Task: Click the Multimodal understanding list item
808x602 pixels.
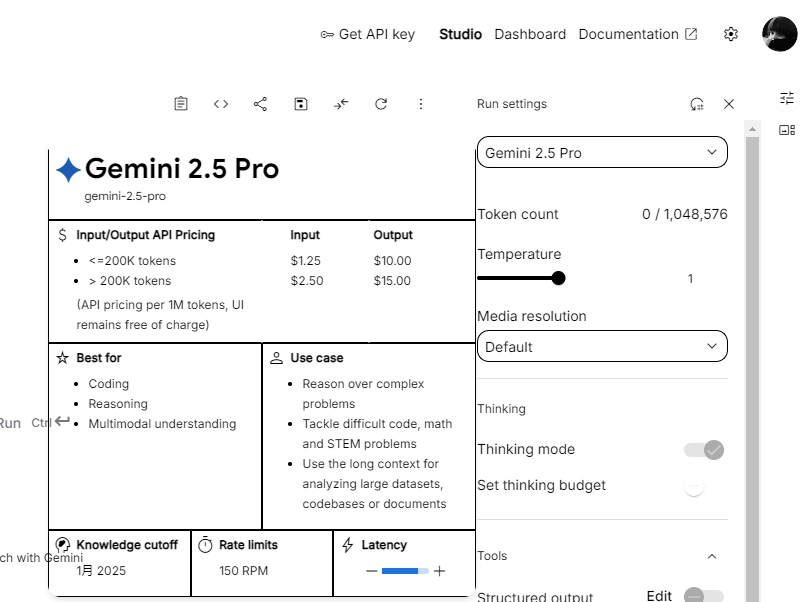Action: click(162, 424)
